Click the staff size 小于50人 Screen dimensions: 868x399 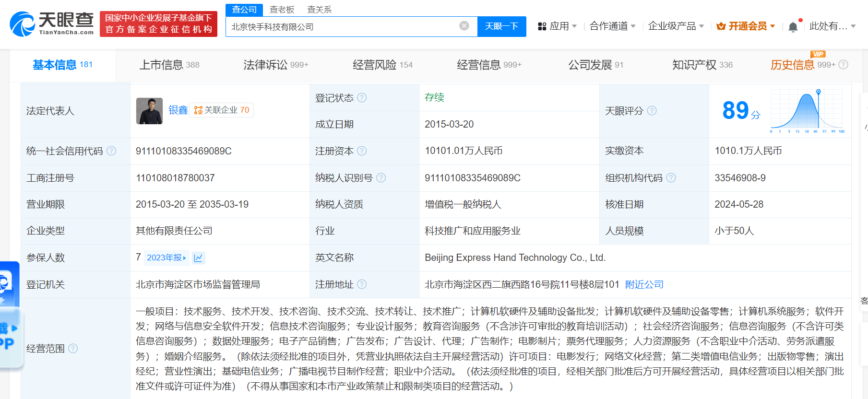(734, 231)
